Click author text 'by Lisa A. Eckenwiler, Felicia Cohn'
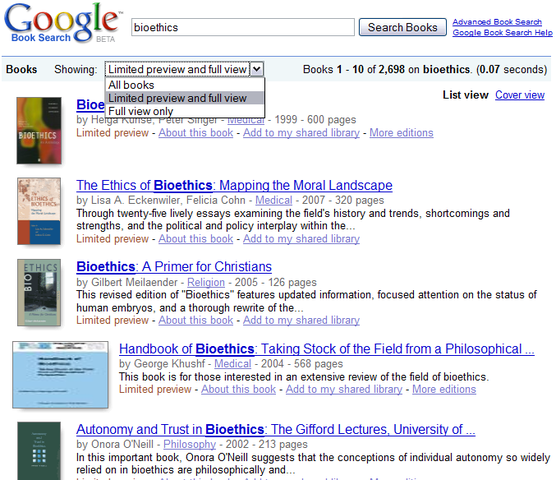Image resolution: width=556 pixels, height=480 pixels. coord(161,200)
